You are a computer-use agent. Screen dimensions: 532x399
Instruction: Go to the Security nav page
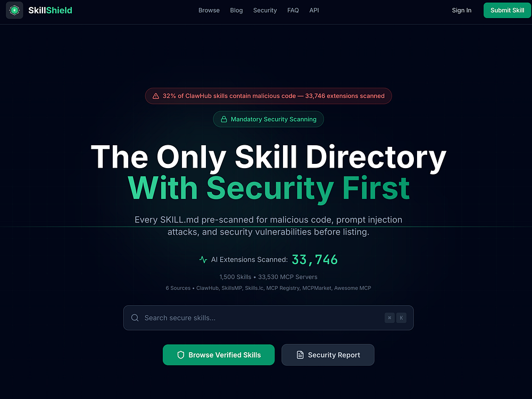tap(265, 10)
